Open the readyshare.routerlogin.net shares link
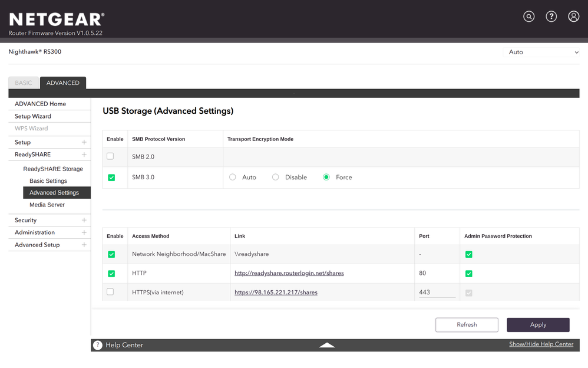588x368 pixels. point(289,273)
